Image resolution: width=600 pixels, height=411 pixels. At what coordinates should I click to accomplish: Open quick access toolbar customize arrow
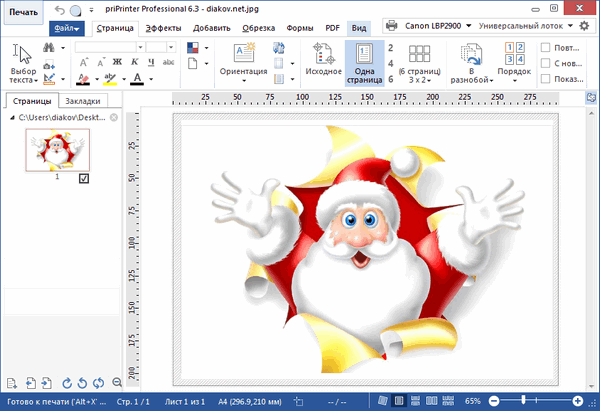(91, 10)
